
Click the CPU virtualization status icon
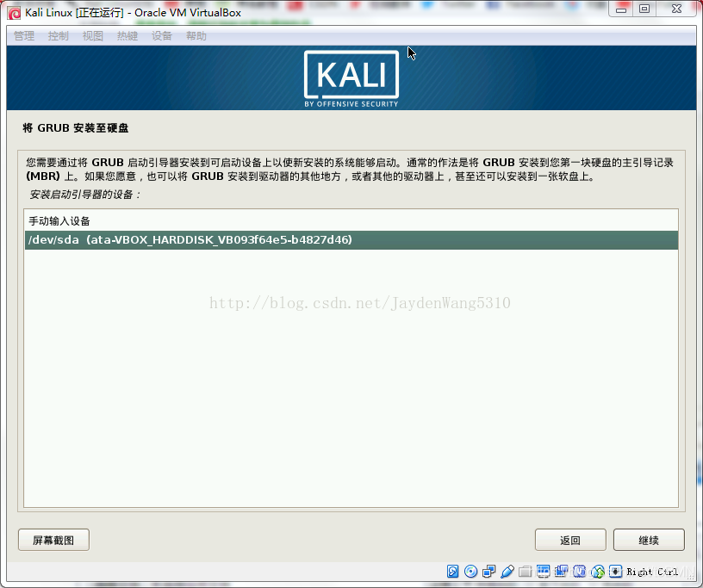[579, 572]
